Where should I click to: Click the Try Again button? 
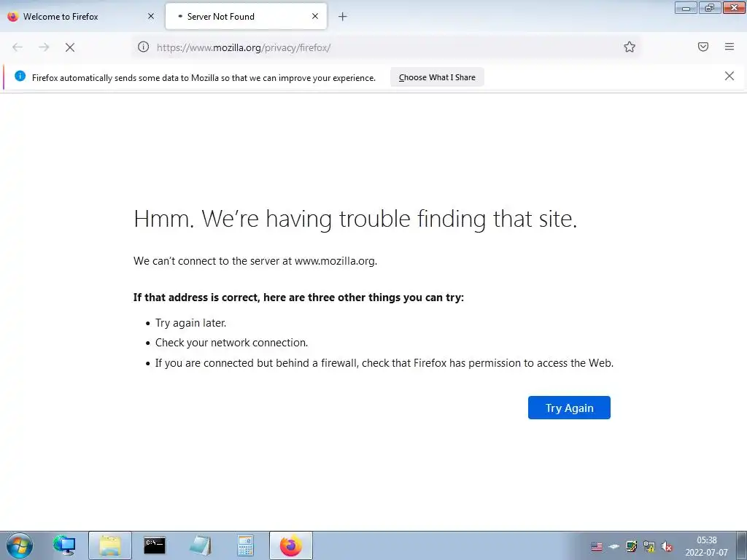(x=569, y=408)
